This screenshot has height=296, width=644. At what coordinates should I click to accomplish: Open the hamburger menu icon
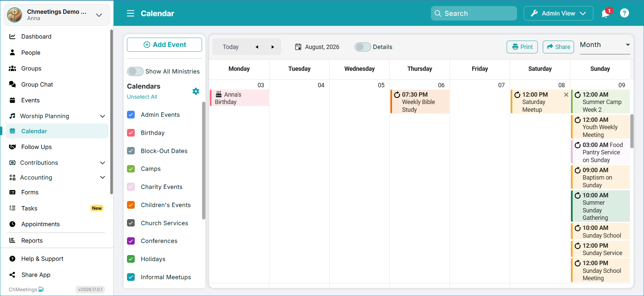tap(130, 13)
